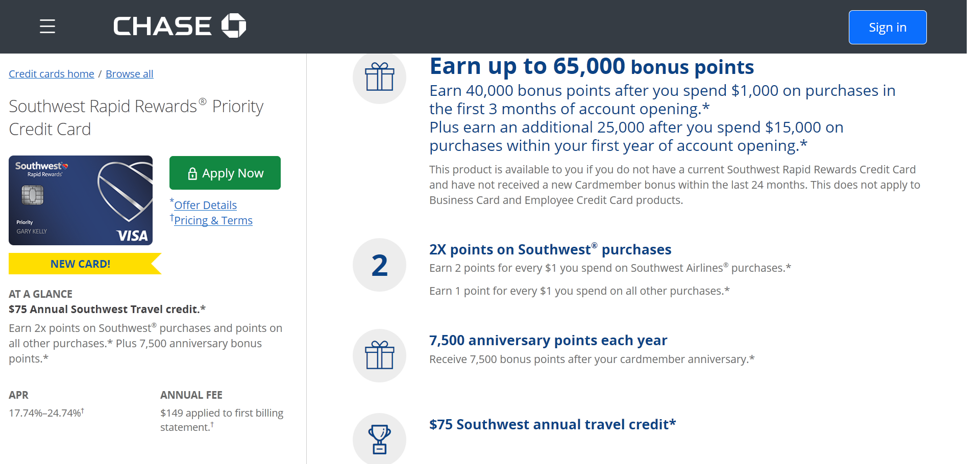Click the gift icon beside anniversary points

point(379,355)
